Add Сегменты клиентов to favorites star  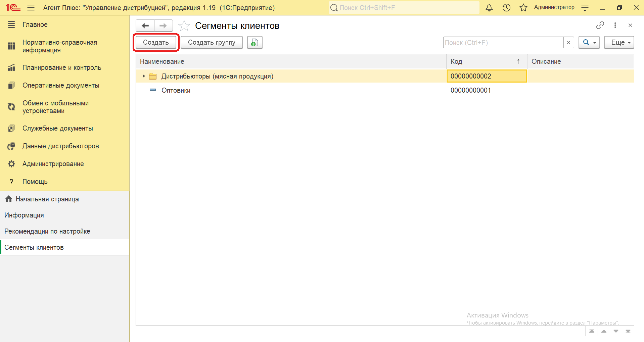point(184,26)
